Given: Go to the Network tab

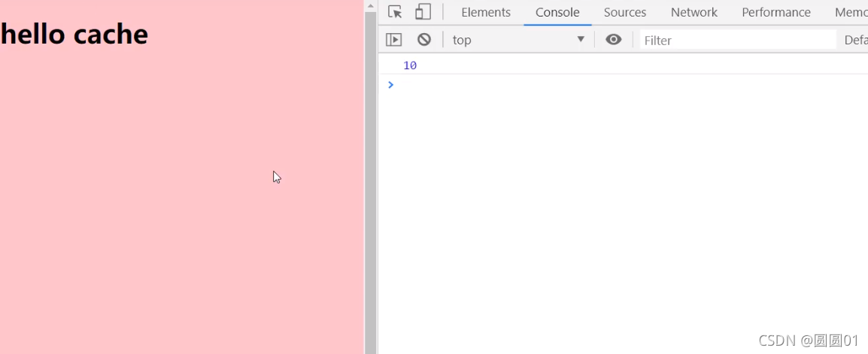Looking at the screenshot, I should [x=694, y=12].
